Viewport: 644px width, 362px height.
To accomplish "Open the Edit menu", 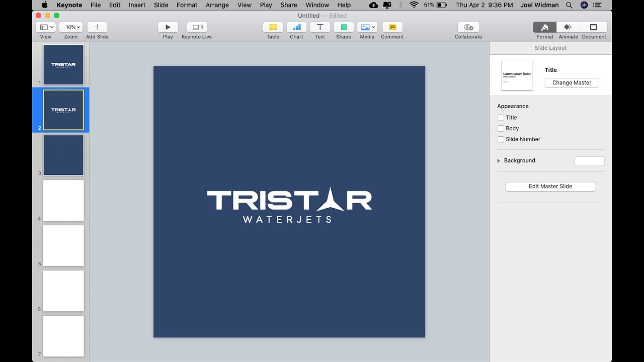I will pos(115,5).
